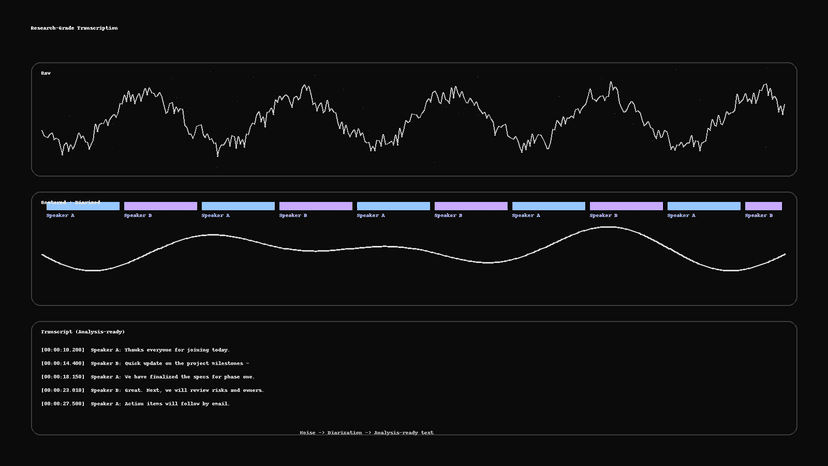
Task: Click the 00:00:27.500 timestamp
Action: coord(62,404)
